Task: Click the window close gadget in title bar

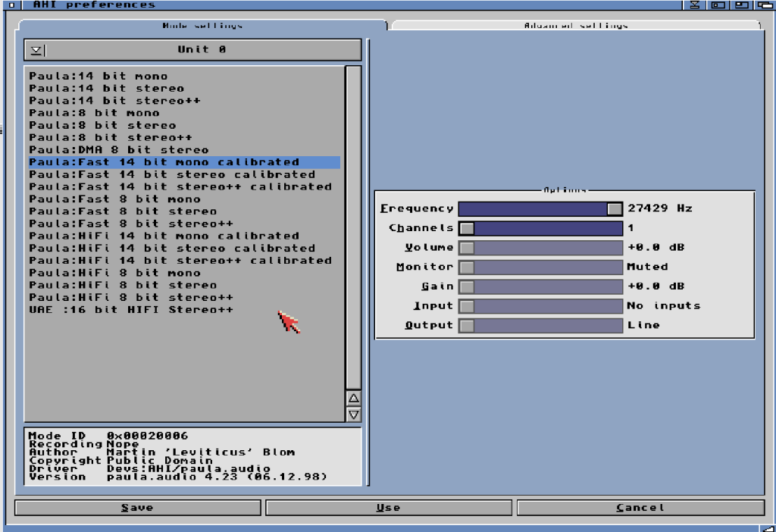Action: 11,5
